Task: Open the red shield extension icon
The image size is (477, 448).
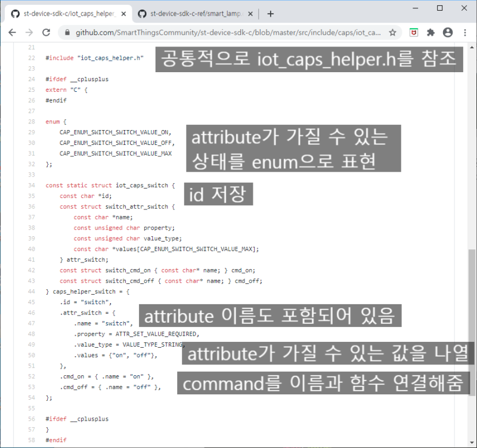Action: point(414,32)
